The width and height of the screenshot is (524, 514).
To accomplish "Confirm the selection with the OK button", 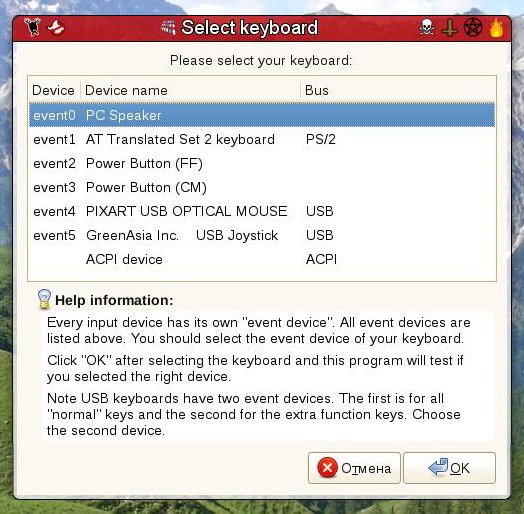I will coord(449,468).
